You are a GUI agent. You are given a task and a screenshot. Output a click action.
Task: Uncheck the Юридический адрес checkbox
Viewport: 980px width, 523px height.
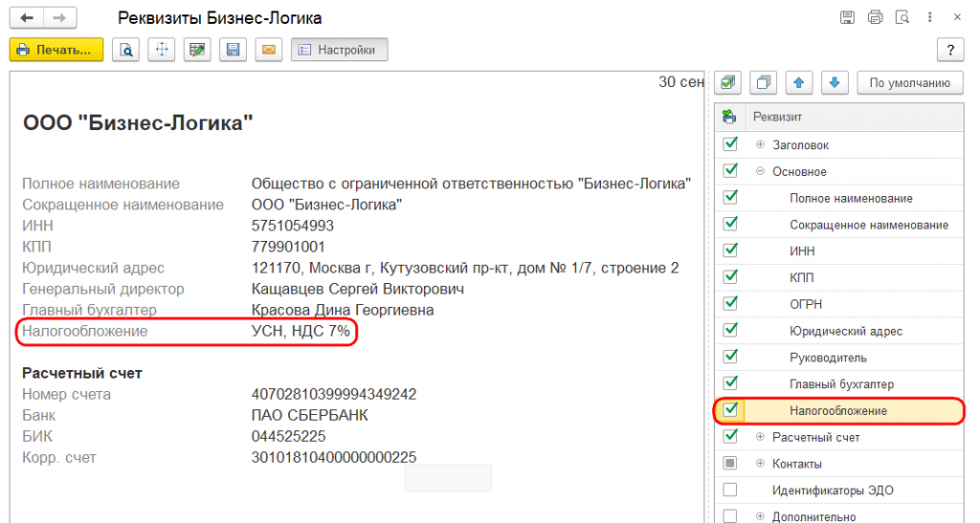730,330
